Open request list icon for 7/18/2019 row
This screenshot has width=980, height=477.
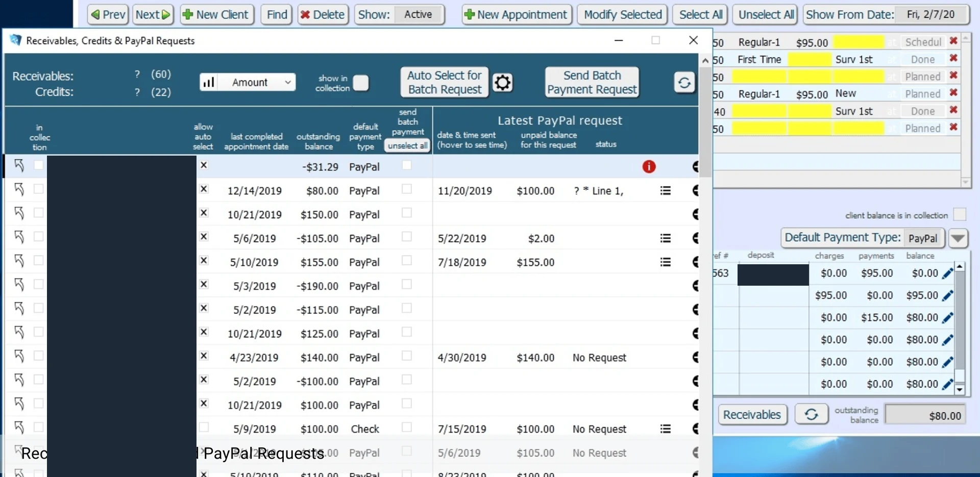click(x=665, y=262)
